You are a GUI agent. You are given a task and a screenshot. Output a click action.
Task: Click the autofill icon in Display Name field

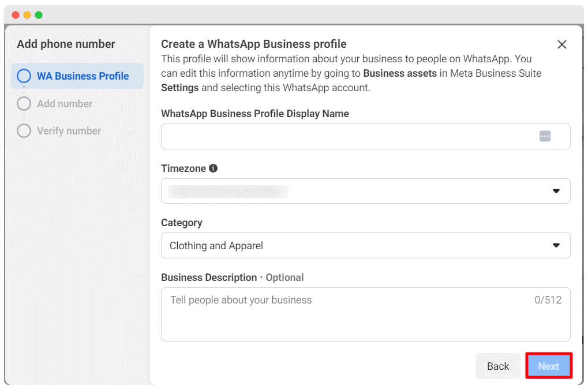[x=545, y=136]
